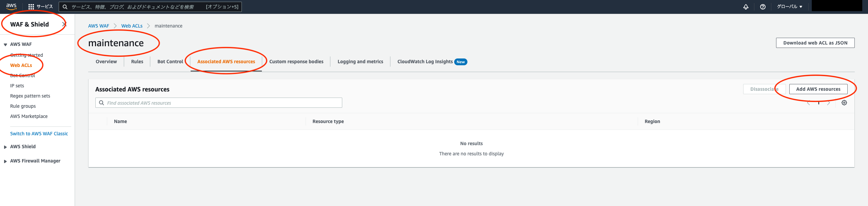The image size is (868, 206).
Task: Click the Disassociate button
Action: click(x=764, y=89)
